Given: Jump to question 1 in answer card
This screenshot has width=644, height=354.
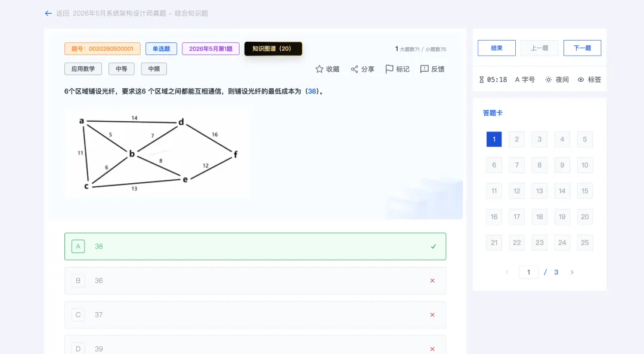Looking at the screenshot, I should click(x=494, y=139).
